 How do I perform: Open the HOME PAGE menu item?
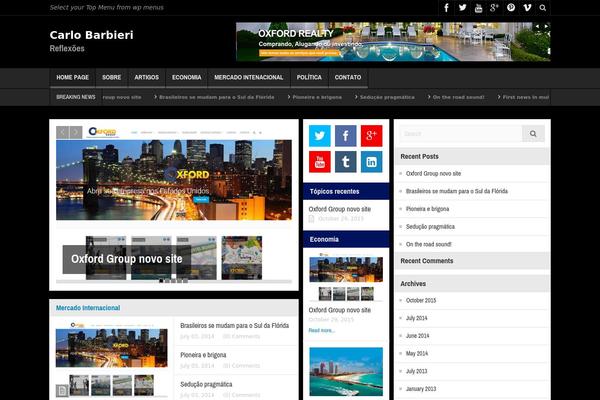pos(72,78)
